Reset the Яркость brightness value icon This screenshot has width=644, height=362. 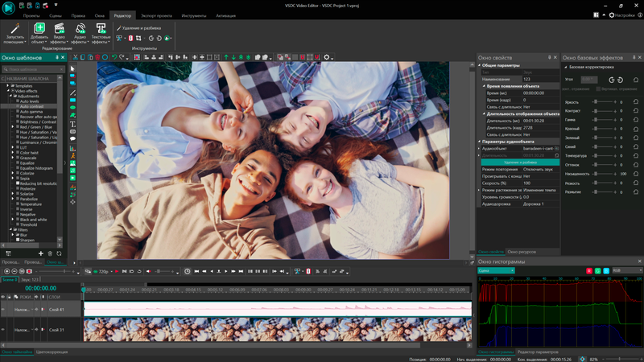click(x=635, y=102)
